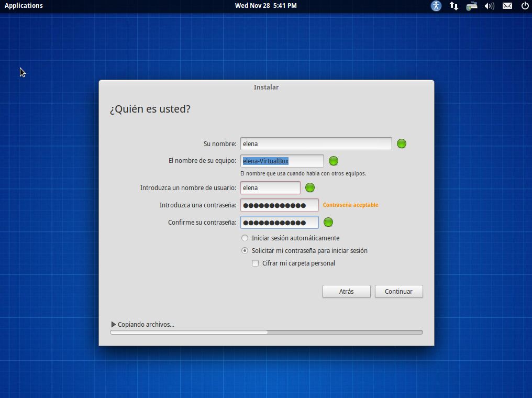Click the 'El nombre de su equipo' field

[x=282, y=161]
